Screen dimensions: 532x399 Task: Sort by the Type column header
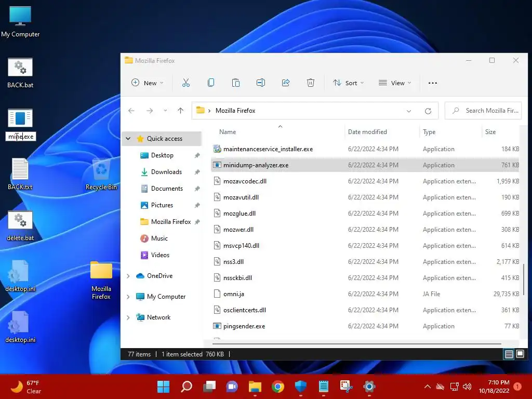[450, 132]
